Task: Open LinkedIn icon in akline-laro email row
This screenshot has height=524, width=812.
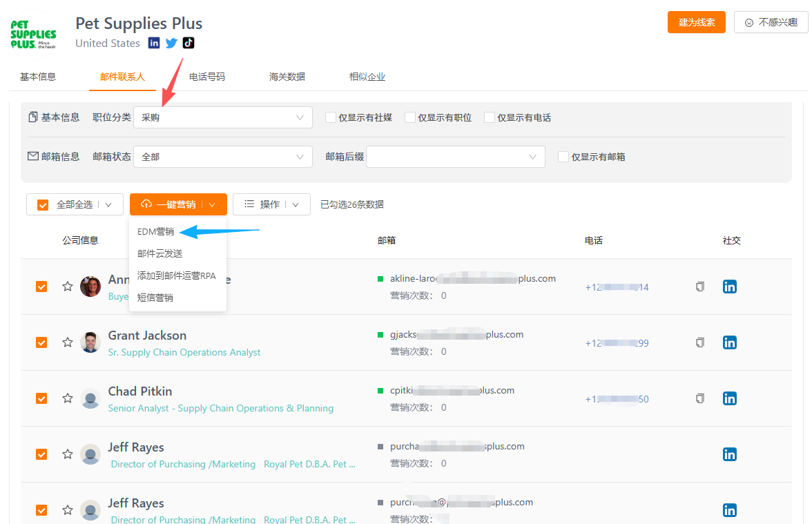Action: coord(730,287)
